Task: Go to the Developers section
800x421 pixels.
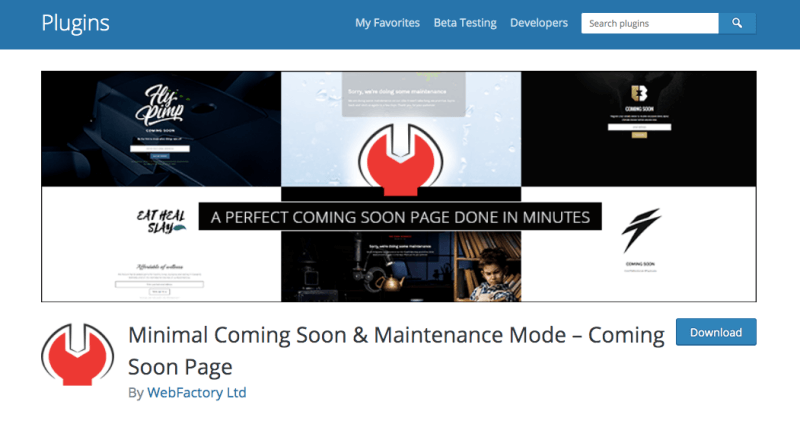Action: click(x=539, y=23)
